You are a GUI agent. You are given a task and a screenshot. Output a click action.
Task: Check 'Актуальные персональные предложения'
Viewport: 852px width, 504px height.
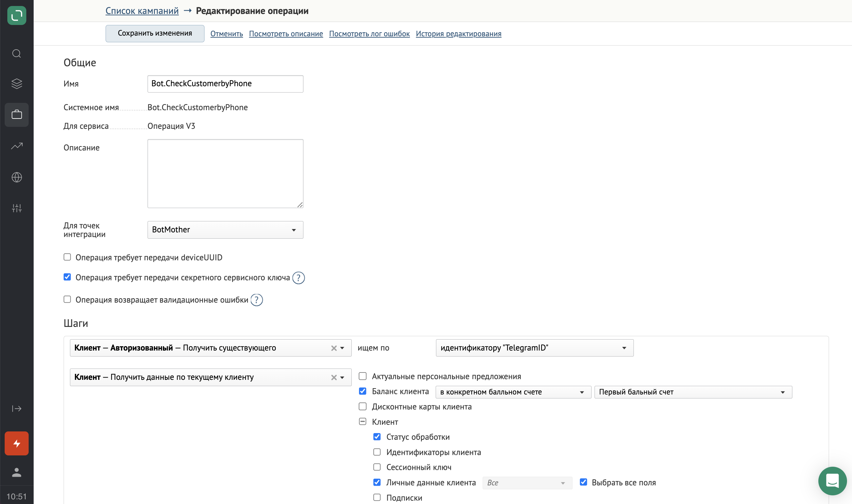(363, 376)
